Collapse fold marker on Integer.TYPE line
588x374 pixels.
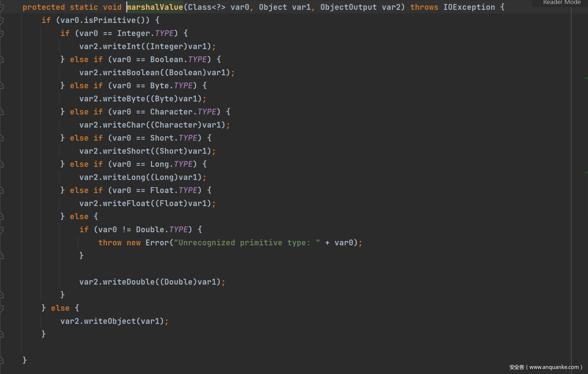click(x=1, y=33)
